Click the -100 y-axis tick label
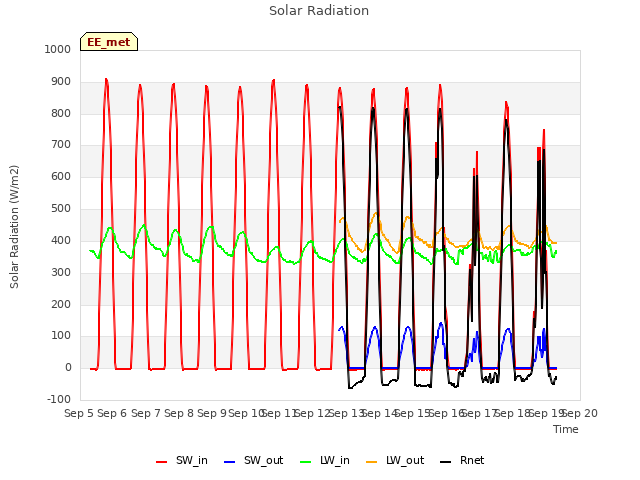This screenshot has width=640, height=480. pyautogui.click(x=59, y=399)
